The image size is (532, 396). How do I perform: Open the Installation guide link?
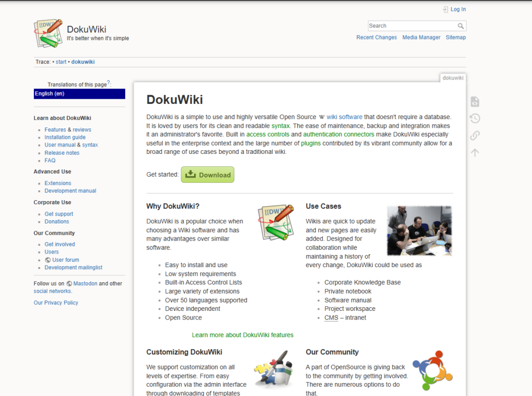tap(65, 137)
